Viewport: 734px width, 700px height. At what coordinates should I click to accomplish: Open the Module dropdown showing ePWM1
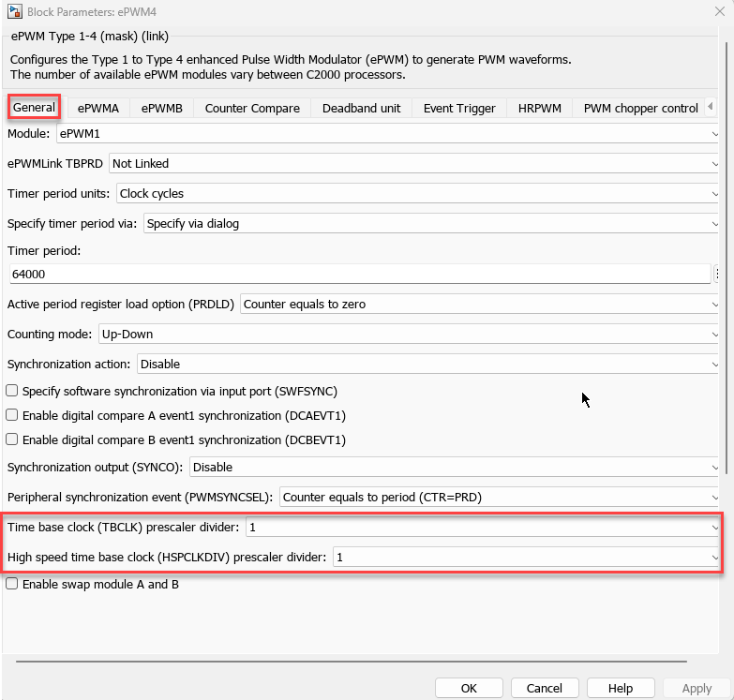(387, 134)
